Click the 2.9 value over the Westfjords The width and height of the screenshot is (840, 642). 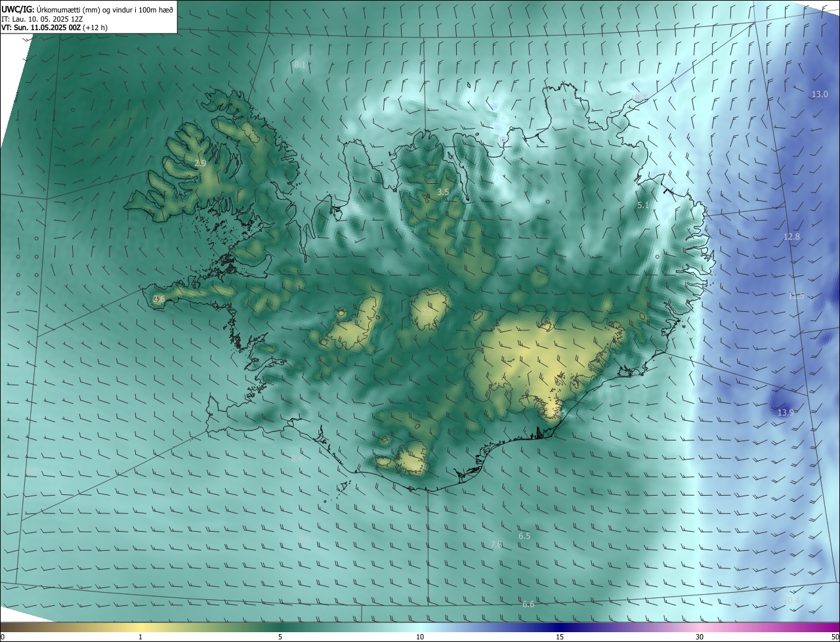200,163
